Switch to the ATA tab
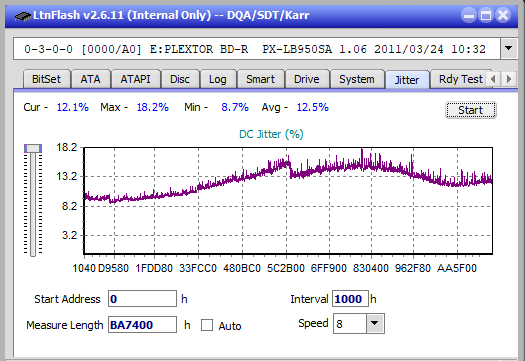The image size is (525, 361). 90,79
